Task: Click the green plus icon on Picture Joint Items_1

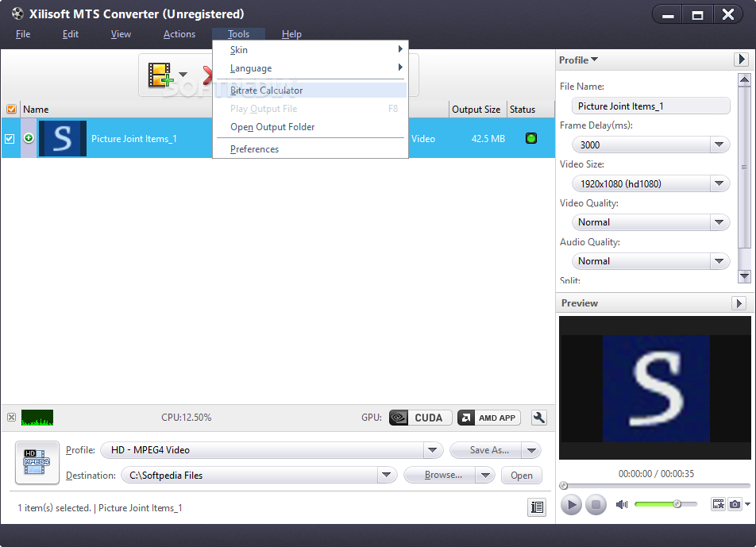Action: 29,138
